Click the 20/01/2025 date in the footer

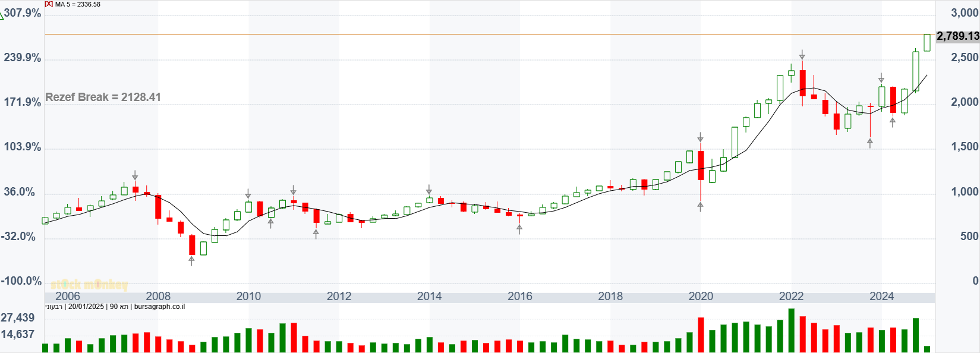[x=86, y=307]
